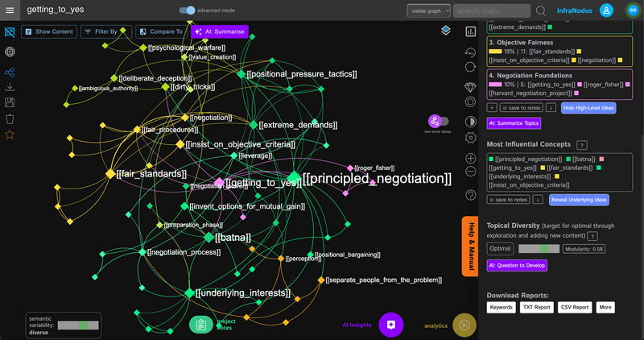Click the Optimal diversity indicator box

500,249
